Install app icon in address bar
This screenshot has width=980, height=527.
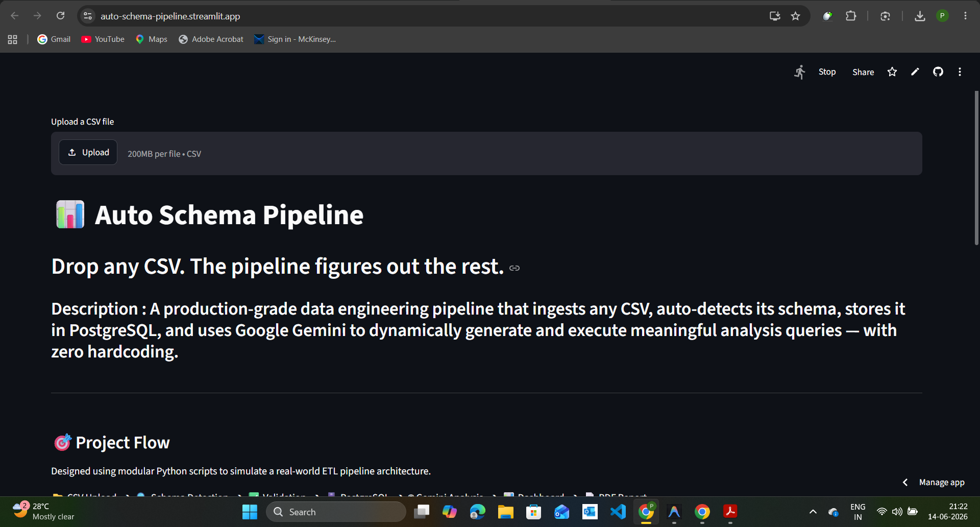coord(775,16)
